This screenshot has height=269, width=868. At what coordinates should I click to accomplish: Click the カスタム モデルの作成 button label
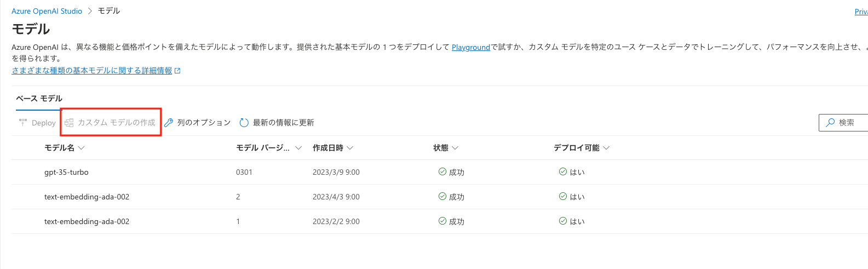117,123
